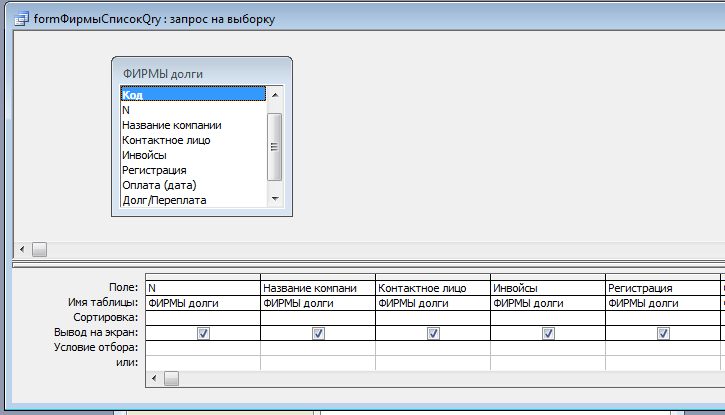Viewport: 725px width, 415px height.
Task: Disable display checkbox for Инвойсы column
Action: pos(548,333)
